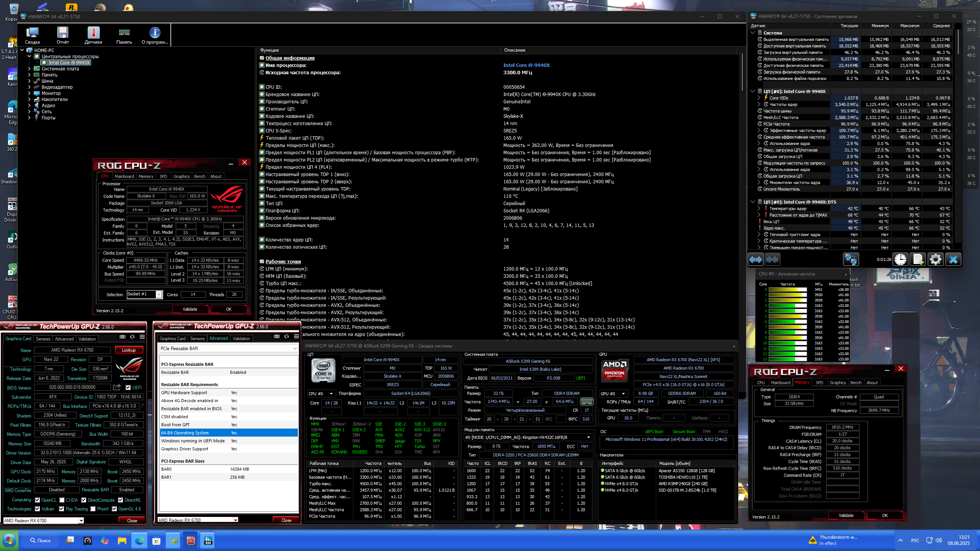Click OK in the left CPU-Z window
980x551 pixels.
tap(229, 309)
